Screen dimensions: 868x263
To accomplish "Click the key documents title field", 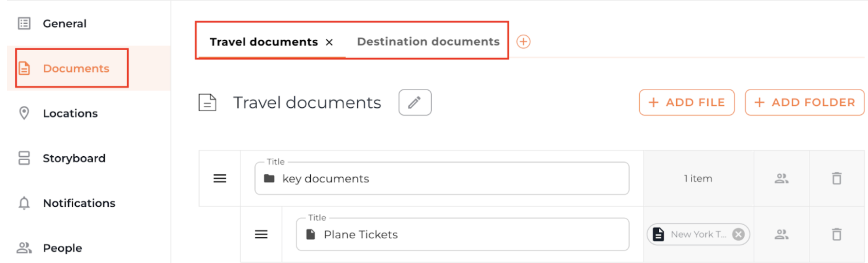I will (442, 179).
